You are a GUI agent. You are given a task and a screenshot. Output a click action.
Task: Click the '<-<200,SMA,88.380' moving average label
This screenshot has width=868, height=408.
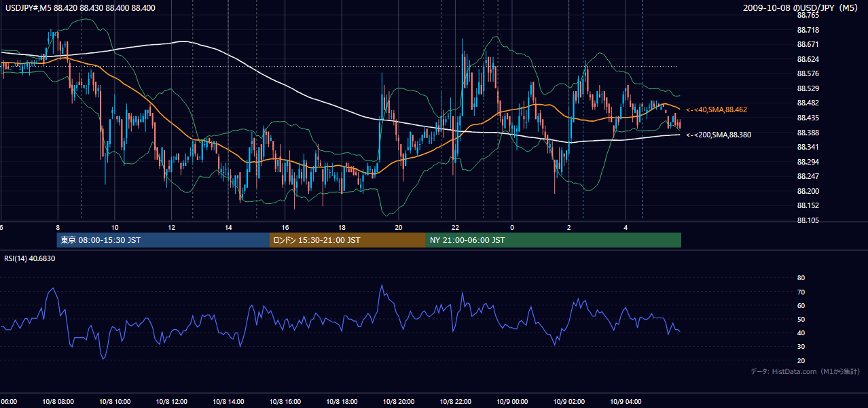pyautogui.click(x=719, y=135)
